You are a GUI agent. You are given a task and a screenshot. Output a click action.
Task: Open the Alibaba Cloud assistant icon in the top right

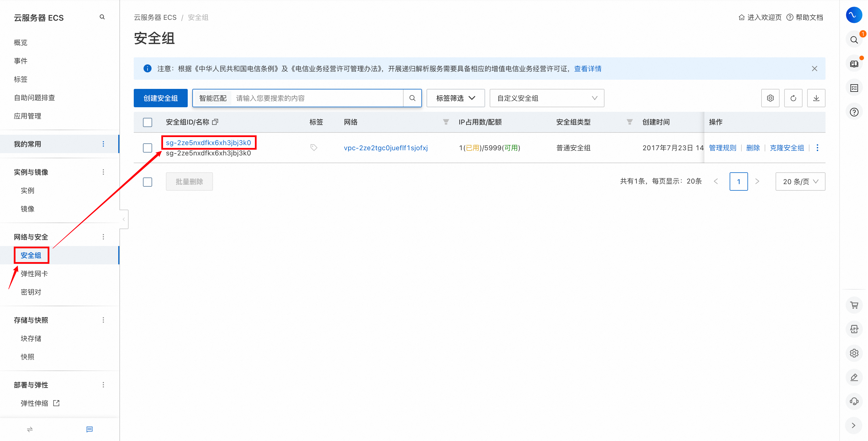tap(854, 15)
